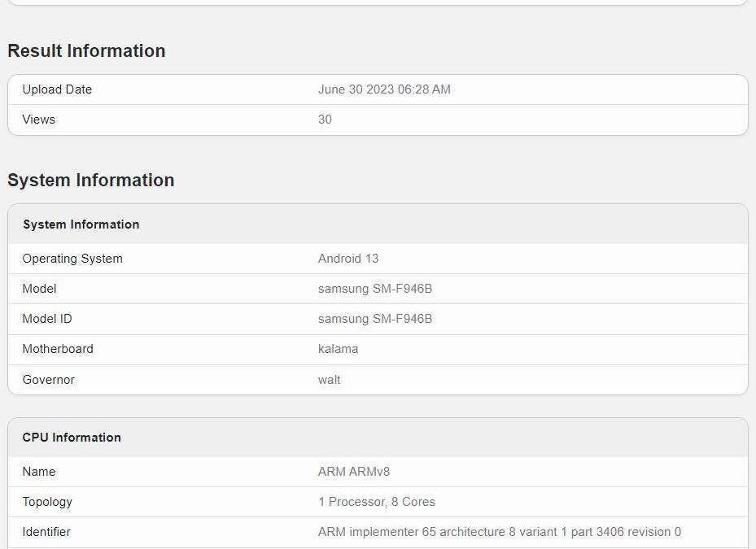
Task: Click the ARM implementer 65 identifier text
Action: 500,532
